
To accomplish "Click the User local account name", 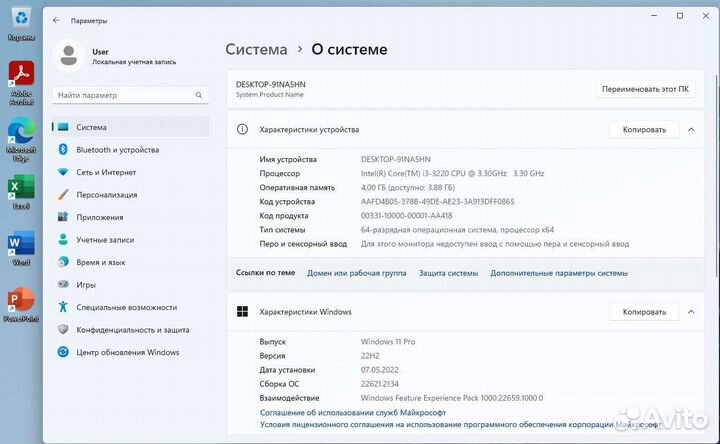I will [x=100, y=52].
